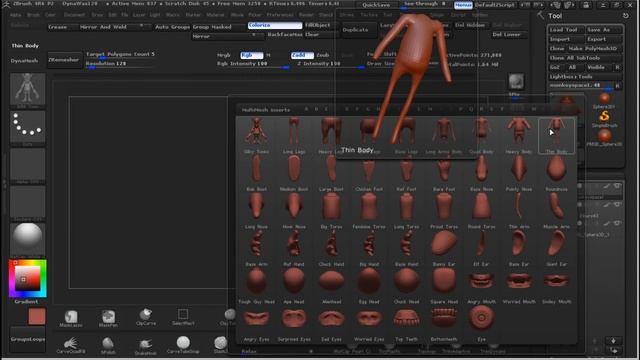
Task: Choose the Top Teeth insert mesh
Action: [407, 323]
